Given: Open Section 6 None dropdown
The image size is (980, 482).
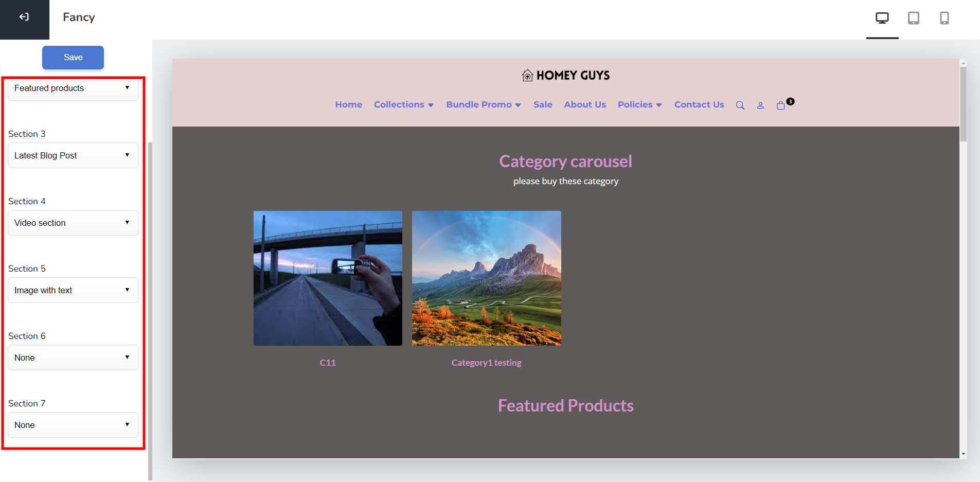Looking at the screenshot, I should [x=73, y=358].
